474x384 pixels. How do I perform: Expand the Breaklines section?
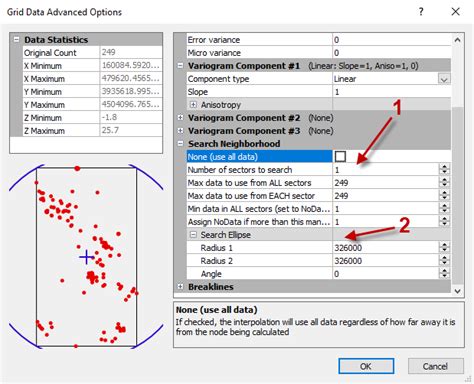[180, 287]
